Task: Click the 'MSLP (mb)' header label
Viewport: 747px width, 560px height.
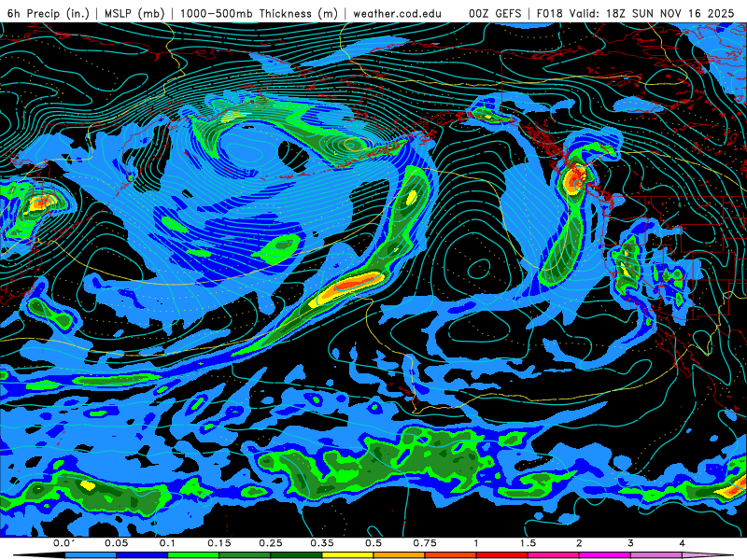Action: point(134,13)
